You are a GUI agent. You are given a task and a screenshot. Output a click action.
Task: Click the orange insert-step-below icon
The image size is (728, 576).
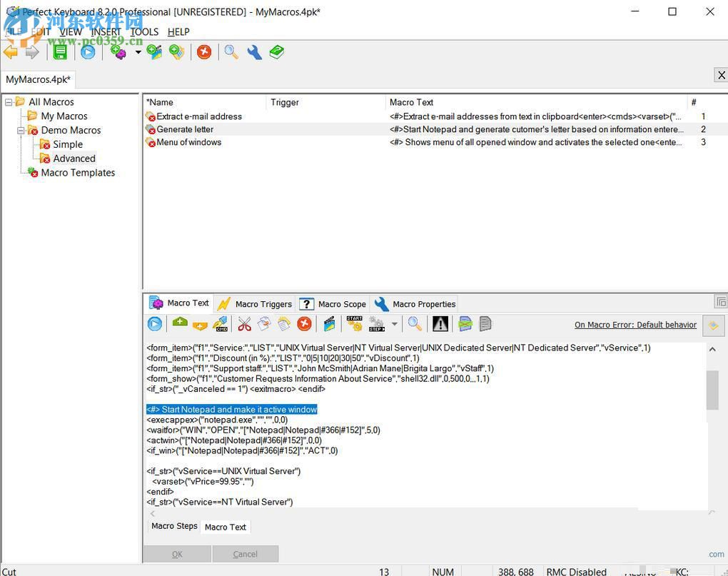pos(200,325)
